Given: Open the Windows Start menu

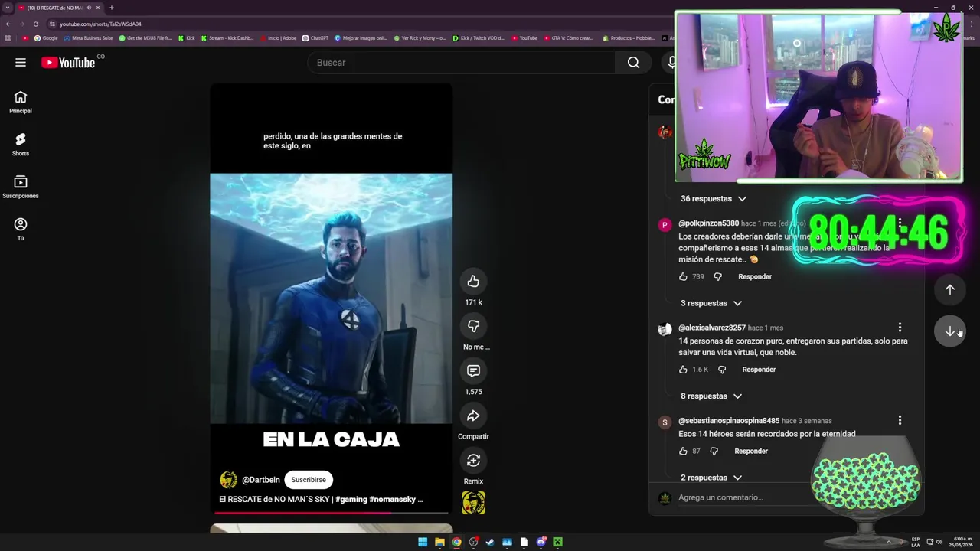Looking at the screenshot, I should (x=423, y=542).
